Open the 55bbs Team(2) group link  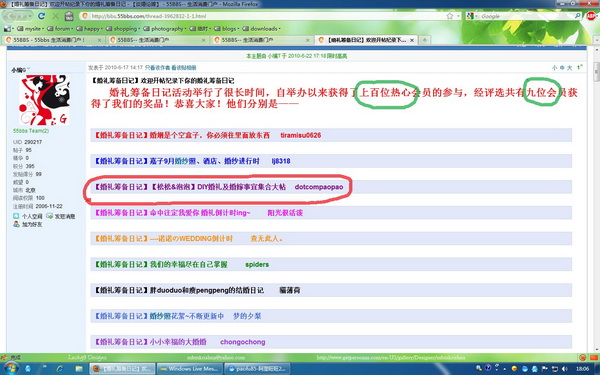click(x=31, y=131)
